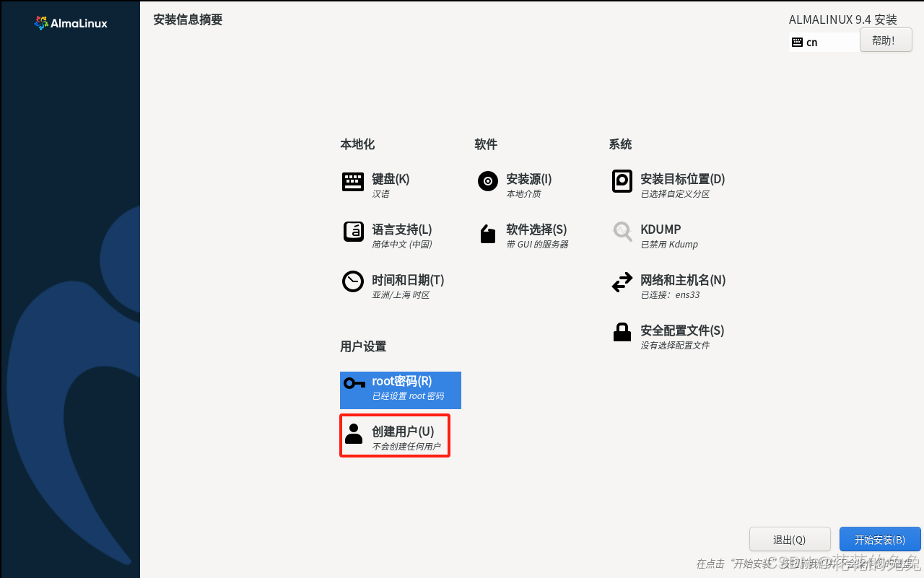The width and height of the screenshot is (924, 578).
Task: Click the language support icon beside 语言支持(L)
Action: (x=353, y=232)
